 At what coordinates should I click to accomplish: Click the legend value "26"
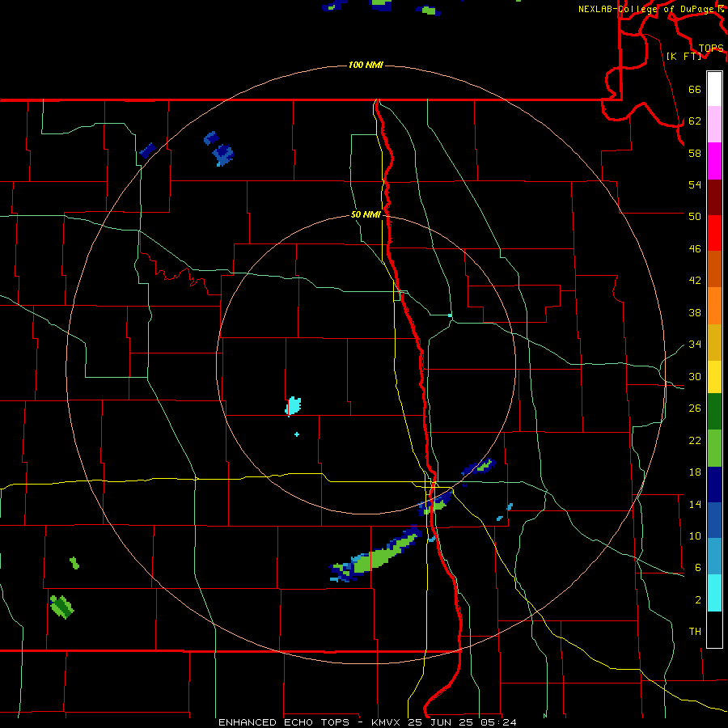(x=695, y=408)
